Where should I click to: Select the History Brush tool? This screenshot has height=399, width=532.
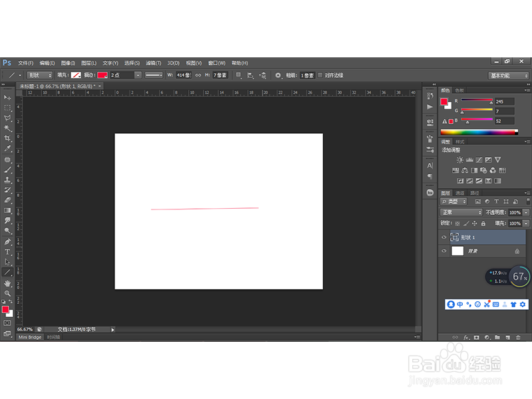[x=7, y=190]
